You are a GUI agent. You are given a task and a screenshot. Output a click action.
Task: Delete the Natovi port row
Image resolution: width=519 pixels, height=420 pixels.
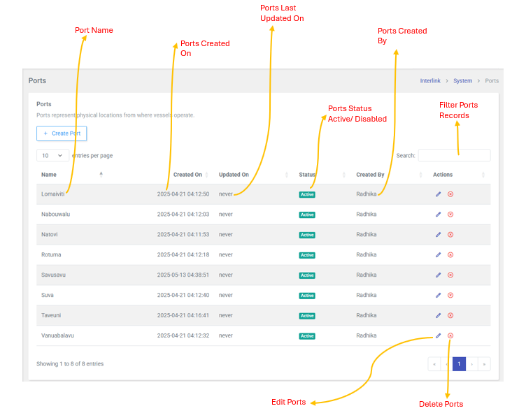[x=450, y=235]
